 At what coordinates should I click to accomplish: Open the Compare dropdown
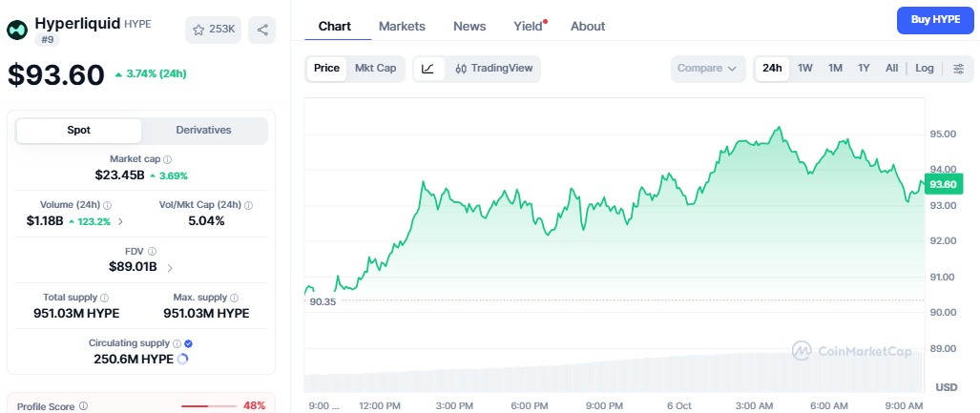[707, 69]
